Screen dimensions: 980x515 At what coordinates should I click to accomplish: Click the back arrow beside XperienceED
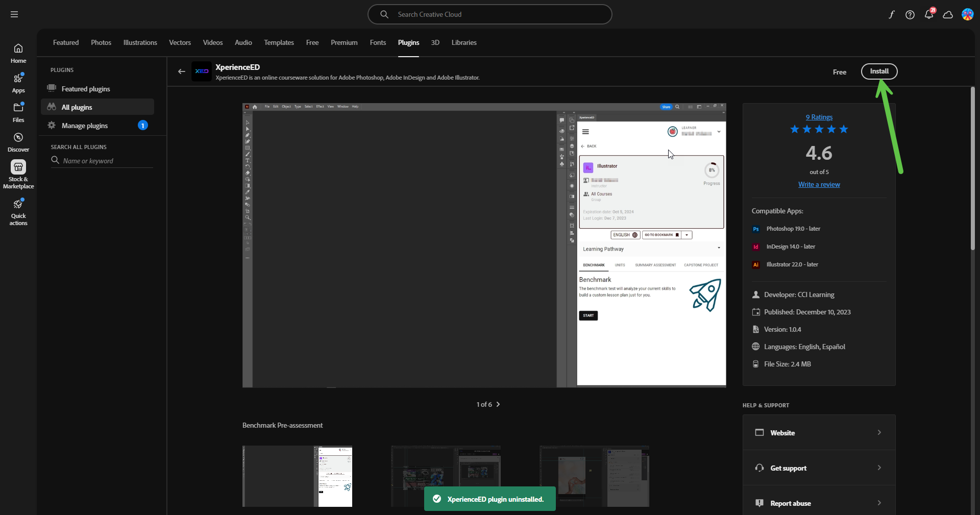point(181,71)
